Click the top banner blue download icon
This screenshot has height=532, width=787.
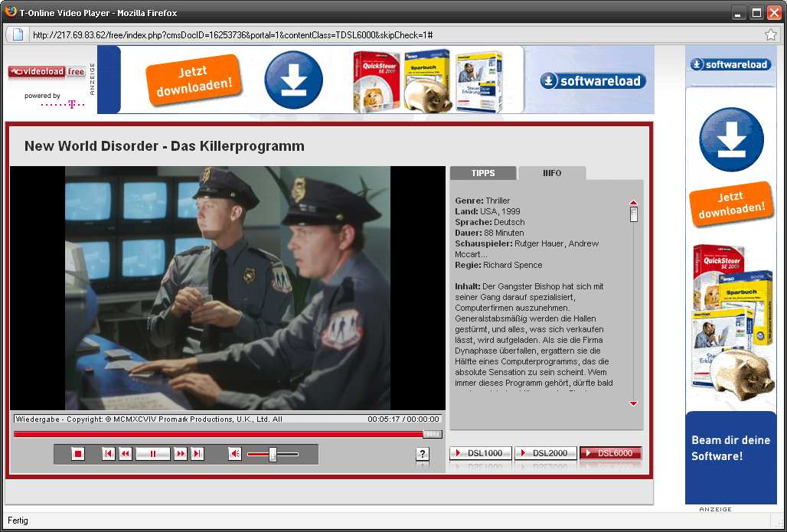[x=294, y=80]
